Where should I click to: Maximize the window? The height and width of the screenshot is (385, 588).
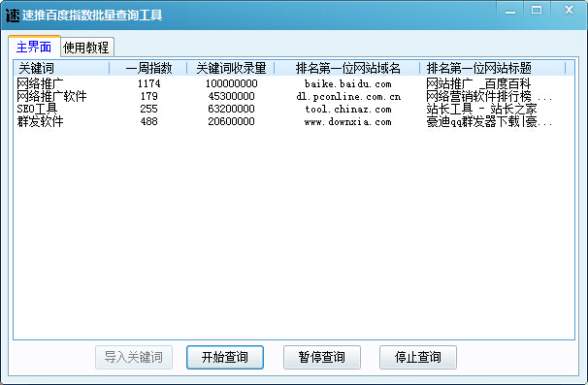[537, 11]
